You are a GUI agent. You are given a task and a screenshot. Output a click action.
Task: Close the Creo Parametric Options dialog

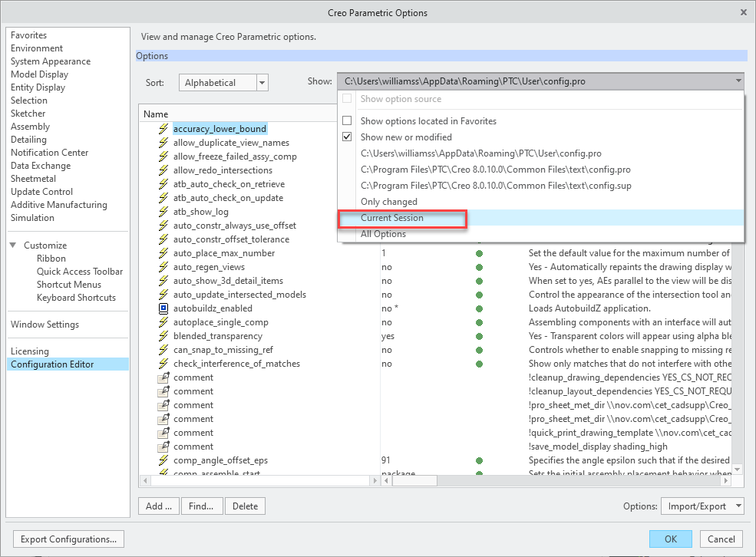pyautogui.click(x=744, y=12)
